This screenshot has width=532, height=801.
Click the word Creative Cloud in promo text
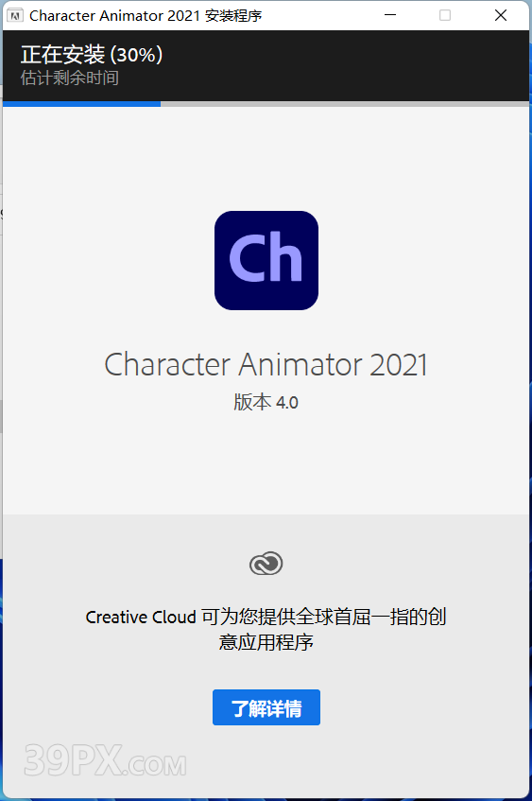[x=141, y=618]
